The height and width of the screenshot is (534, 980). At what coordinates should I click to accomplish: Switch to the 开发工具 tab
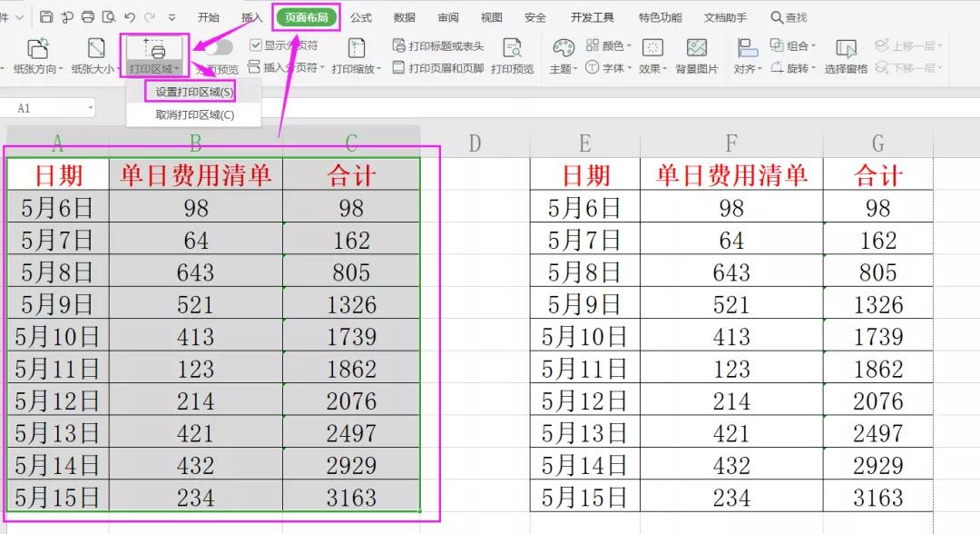point(592,17)
